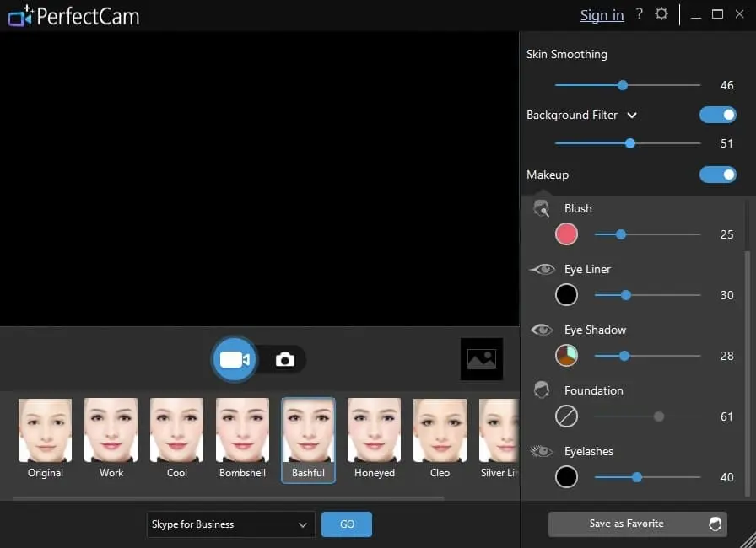Image resolution: width=756 pixels, height=548 pixels.
Task: Click the Foundation value 61
Action: (726, 416)
